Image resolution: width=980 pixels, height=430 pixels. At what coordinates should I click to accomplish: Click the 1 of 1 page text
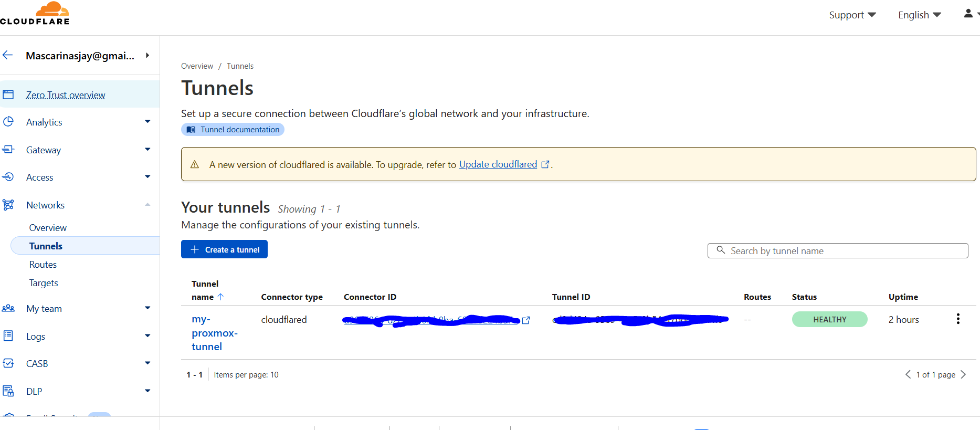(935, 375)
